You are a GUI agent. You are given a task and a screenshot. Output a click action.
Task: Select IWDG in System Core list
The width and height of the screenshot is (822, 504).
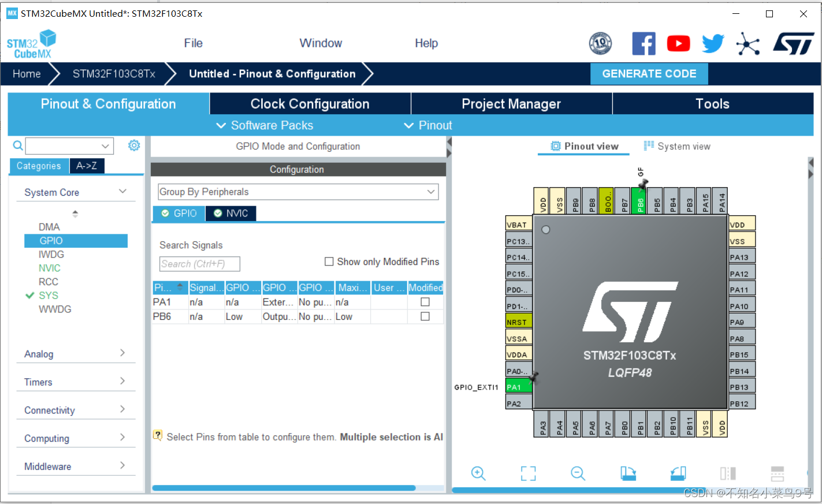(x=51, y=255)
